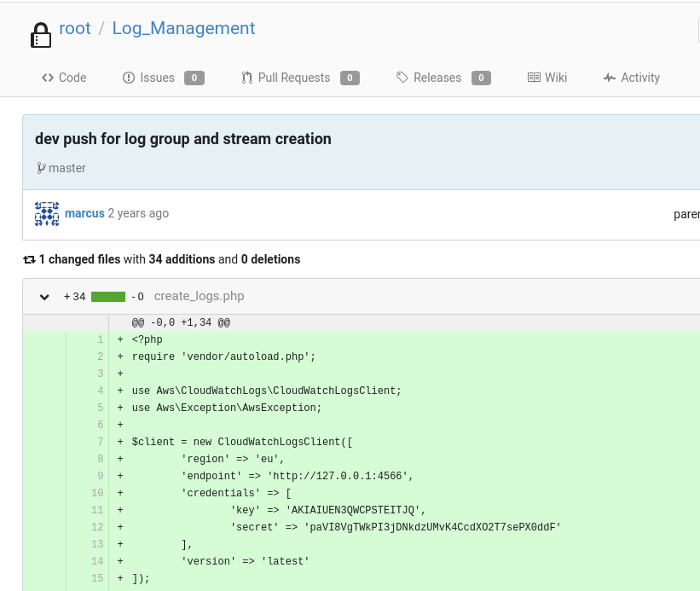Click the Releases tag icon
This screenshot has width=700, height=591.
[x=402, y=78]
